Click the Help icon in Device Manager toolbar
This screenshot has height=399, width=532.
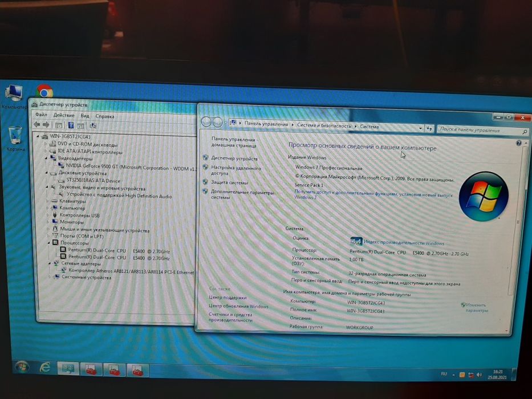point(71,125)
